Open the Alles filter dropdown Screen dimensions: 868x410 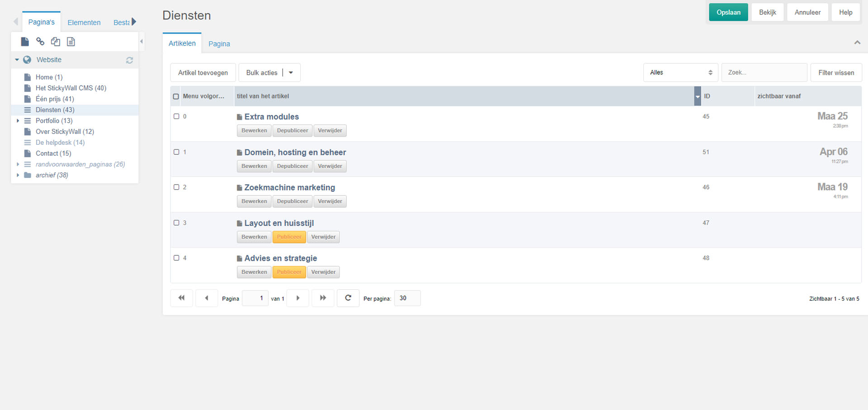[680, 73]
